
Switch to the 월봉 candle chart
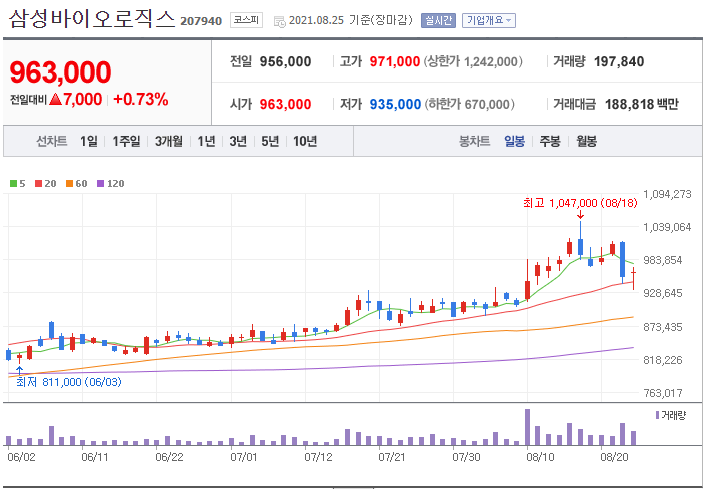point(586,142)
